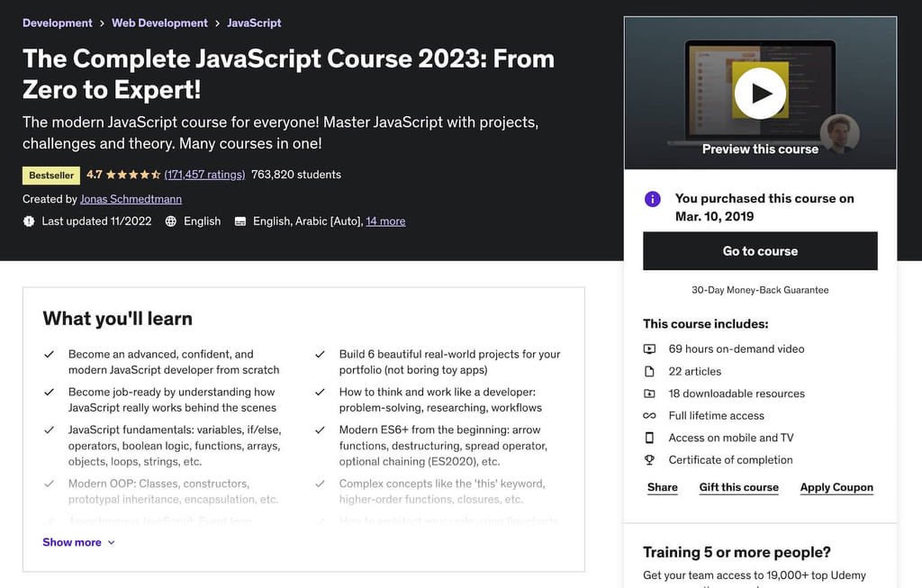Click Apply Coupon
The width and height of the screenshot is (922, 588).
(x=836, y=487)
